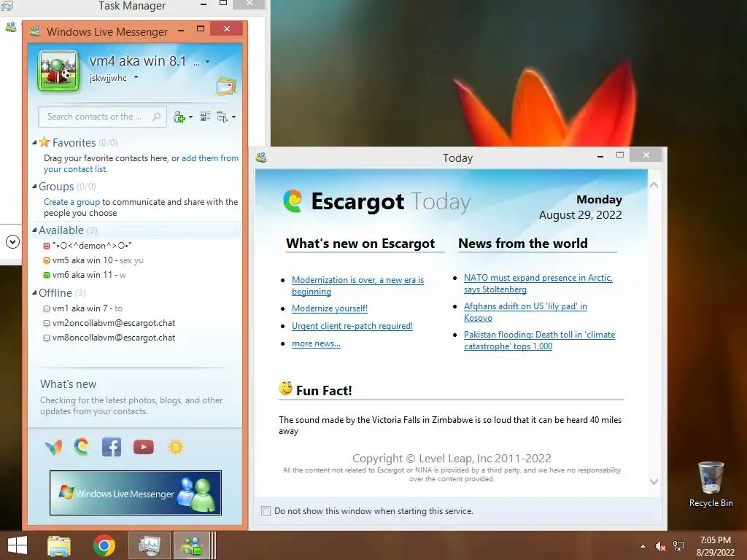Click the MSN butterfly icon
747x560 pixels.
(x=53, y=447)
